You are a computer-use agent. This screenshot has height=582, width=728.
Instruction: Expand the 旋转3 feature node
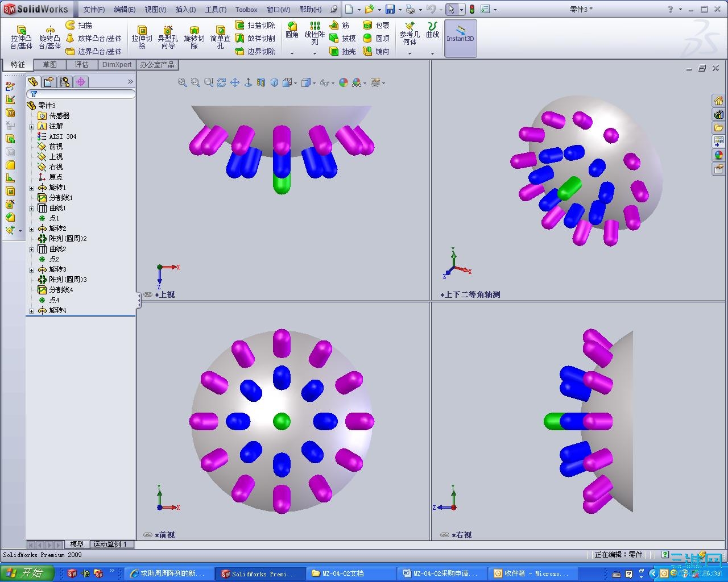pyautogui.click(x=32, y=269)
